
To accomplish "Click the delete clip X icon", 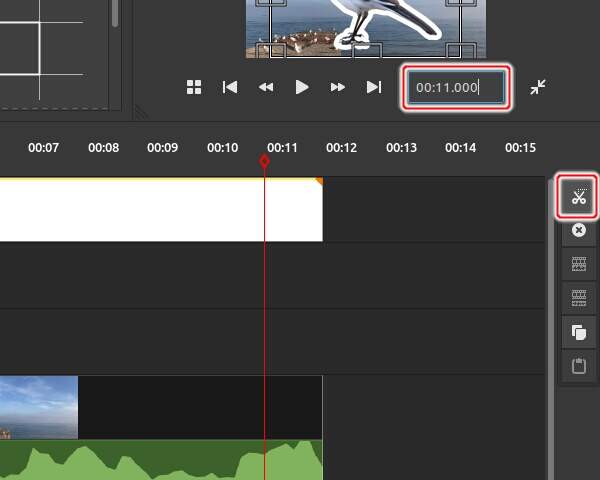I will pos(578,231).
